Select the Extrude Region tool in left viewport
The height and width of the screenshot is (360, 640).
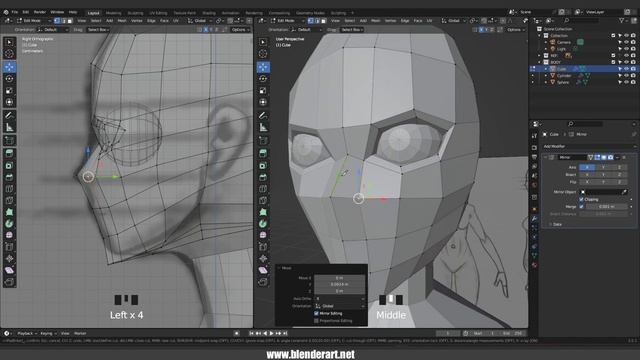coord(9,153)
